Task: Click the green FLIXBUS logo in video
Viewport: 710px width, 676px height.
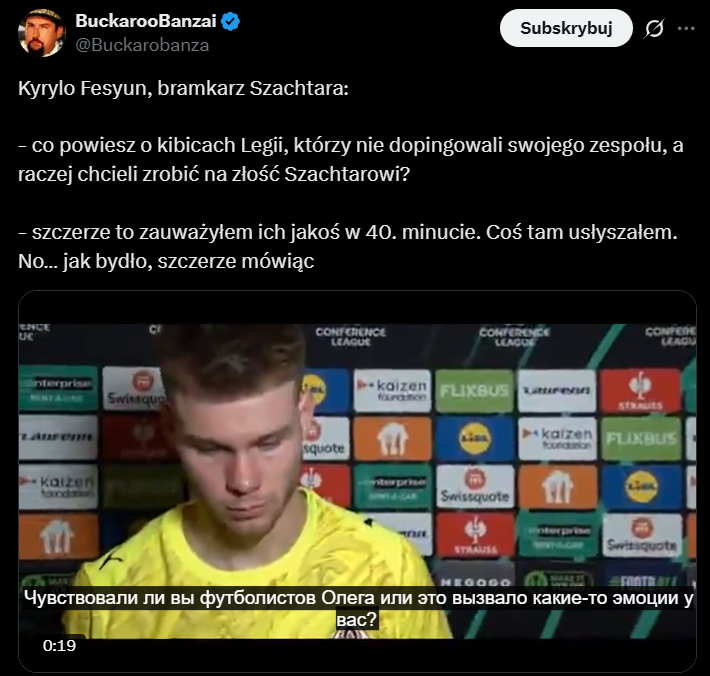Action: tap(474, 391)
